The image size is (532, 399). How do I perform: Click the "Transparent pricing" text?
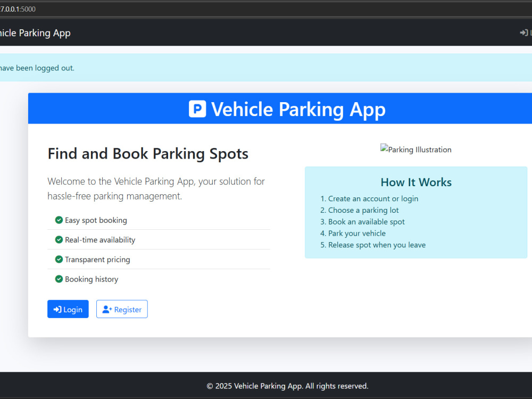(97, 260)
